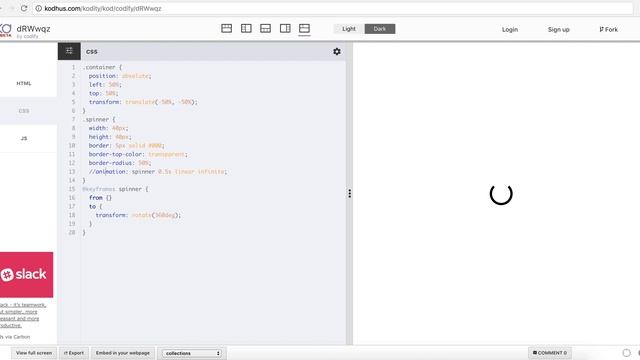Open the Slack ad description text link
The width and height of the screenshot is (640, 360).
(x=22, y=315)
